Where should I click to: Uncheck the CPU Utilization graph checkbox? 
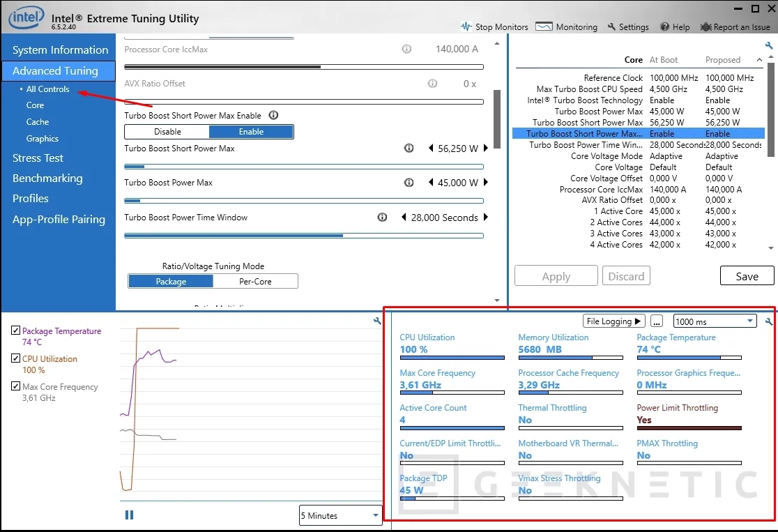(x=16, y=358)
